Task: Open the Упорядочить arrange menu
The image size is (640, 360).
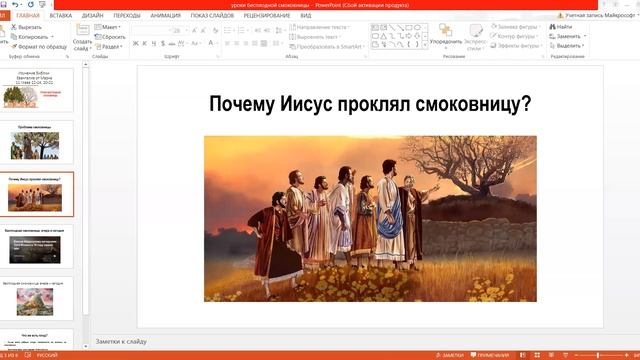Action: click(446, 37)
